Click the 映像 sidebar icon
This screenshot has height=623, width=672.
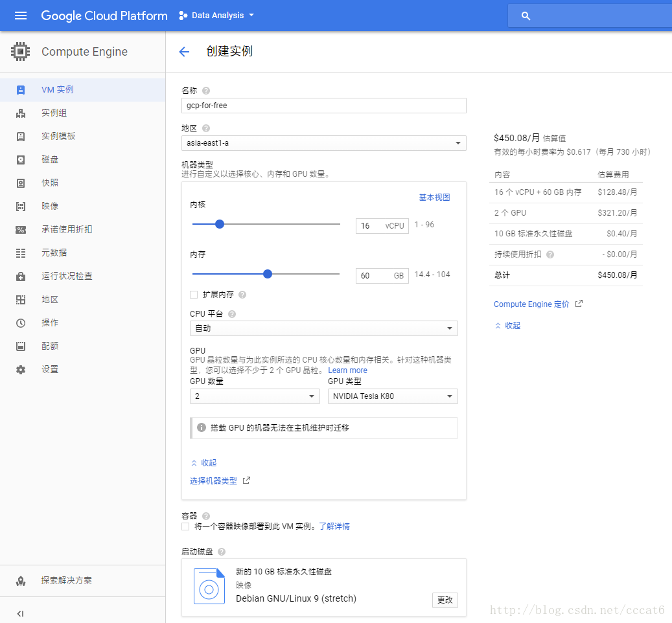click(21, 207)
